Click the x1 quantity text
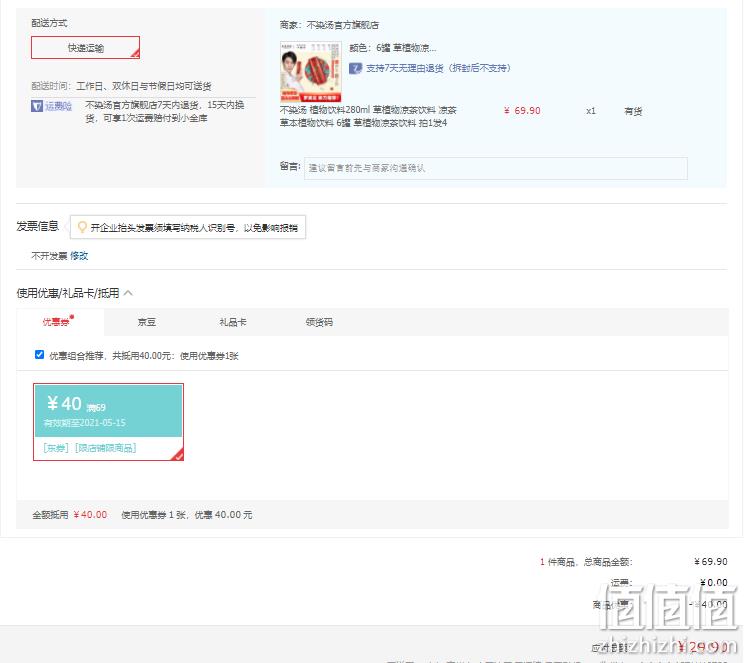 [591, 111]
